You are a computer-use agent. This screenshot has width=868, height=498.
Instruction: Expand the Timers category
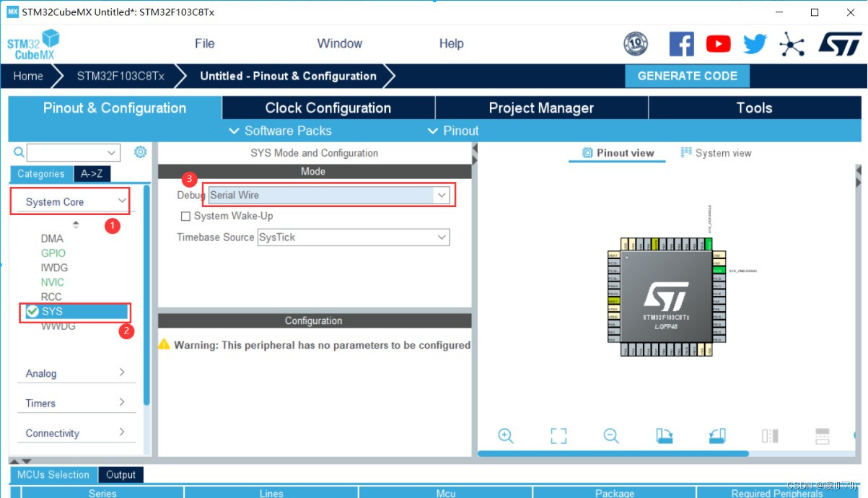[76, 403]
